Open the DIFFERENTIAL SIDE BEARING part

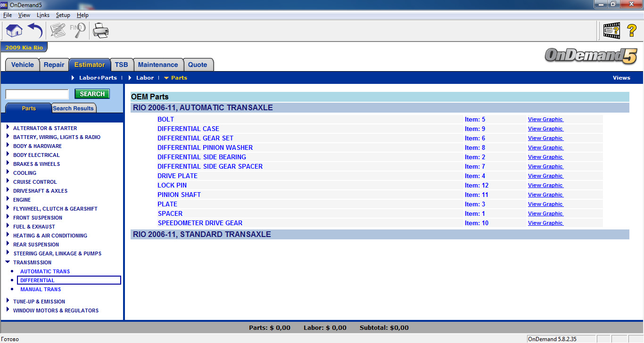tap(202, 157)
